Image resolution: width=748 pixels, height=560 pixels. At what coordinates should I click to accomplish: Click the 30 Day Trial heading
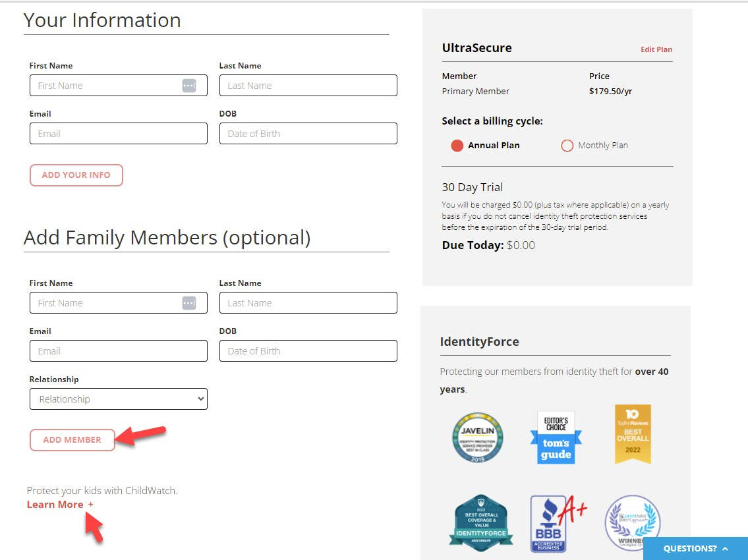pos(473,187)
